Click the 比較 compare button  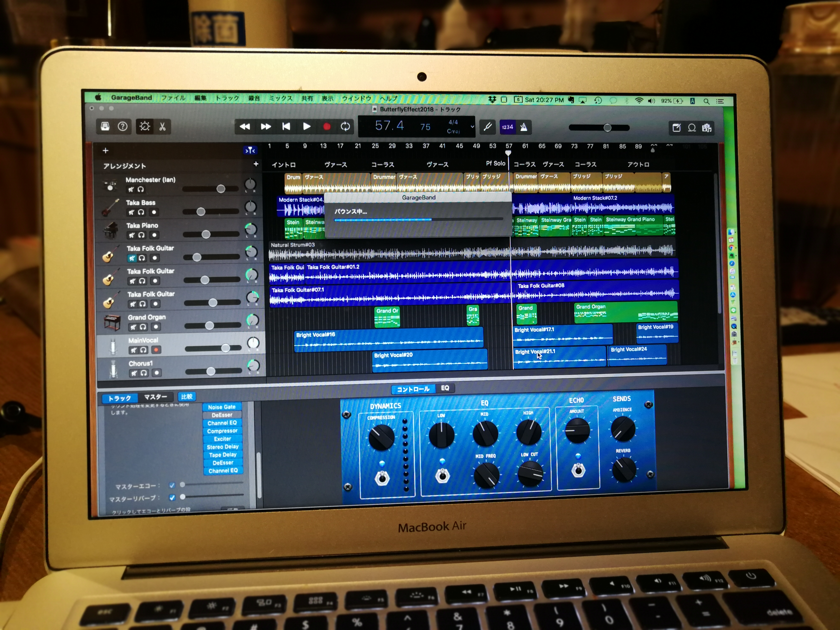click(187, 397)
